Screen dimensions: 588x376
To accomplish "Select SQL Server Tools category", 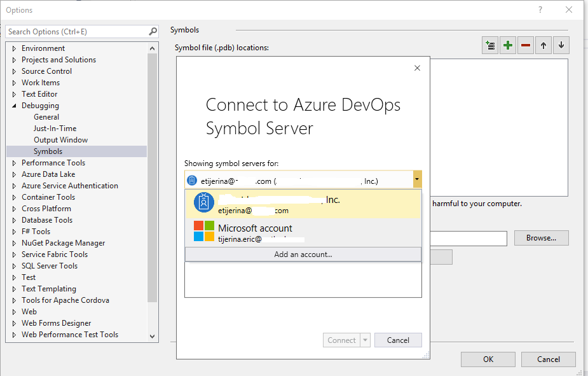I will coord(50,266).
